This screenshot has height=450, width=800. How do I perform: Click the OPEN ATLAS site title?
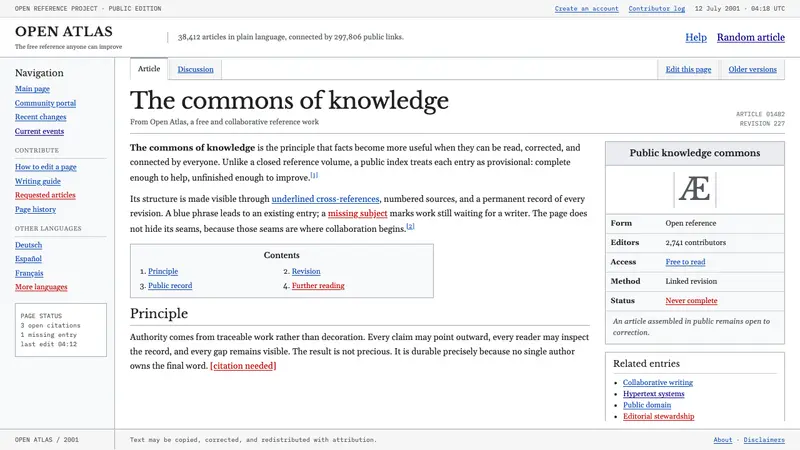tap(64, 32)
